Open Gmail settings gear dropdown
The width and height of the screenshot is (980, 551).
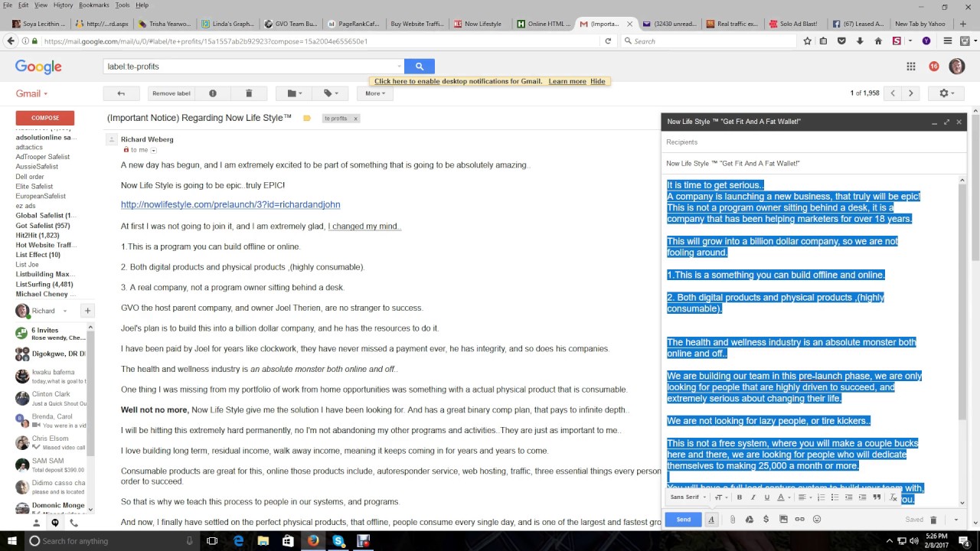coord(947,93)
